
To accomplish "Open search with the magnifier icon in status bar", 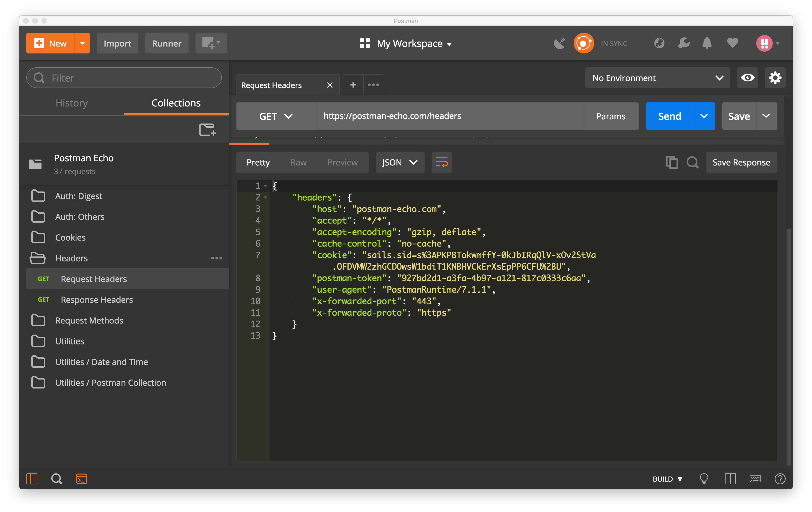I will coord(57,478).
